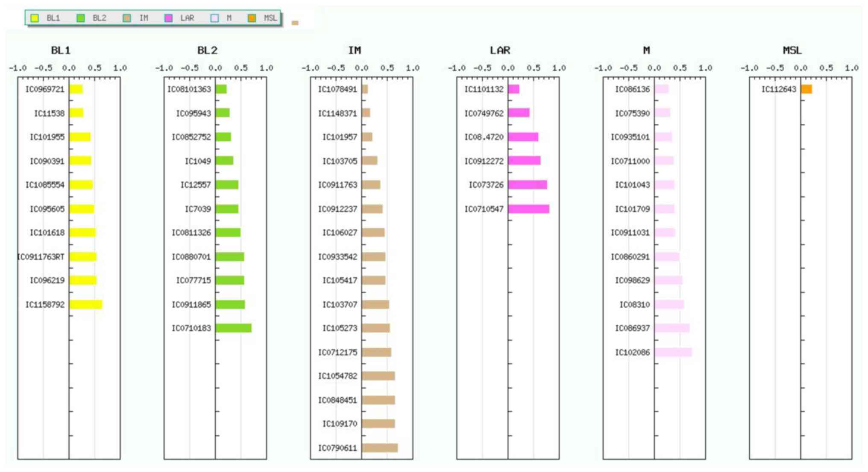The height and width of the screenshot is (472, 868).
Task: Click the magenta LAR legend swatch
Action: point(169,18)
